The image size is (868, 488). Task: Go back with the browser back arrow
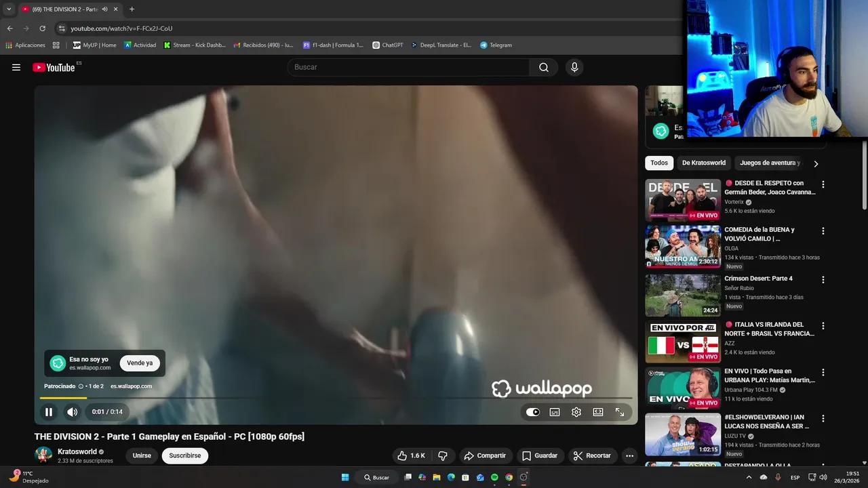9,28
